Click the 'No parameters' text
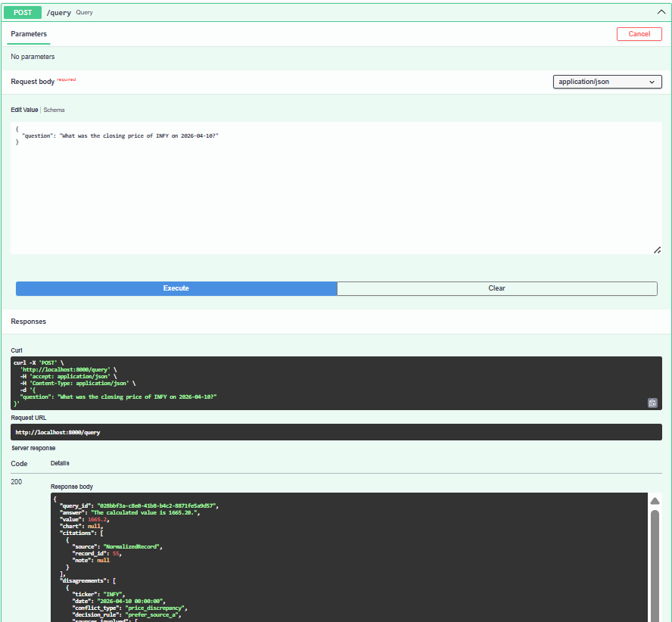The image size is (672, 622). point(33,57)
